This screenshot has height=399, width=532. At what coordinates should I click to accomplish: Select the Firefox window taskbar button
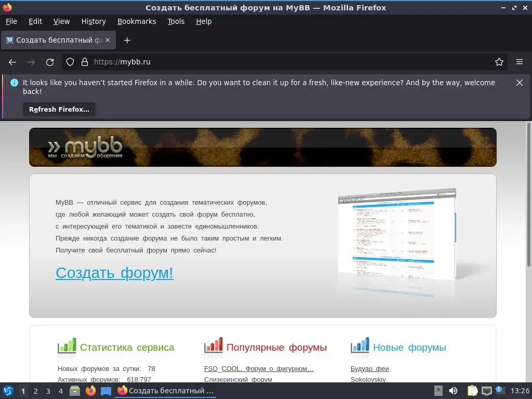coord(166,391)
